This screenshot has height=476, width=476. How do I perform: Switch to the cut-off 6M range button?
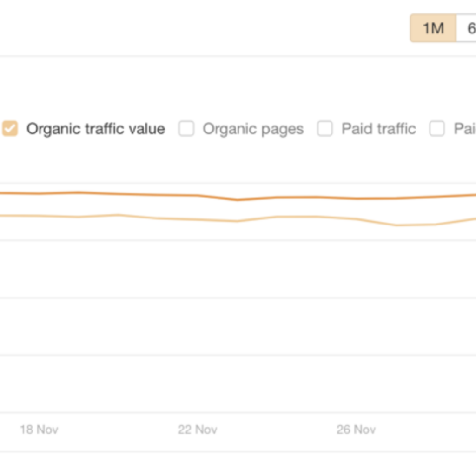tap(467, 28)
